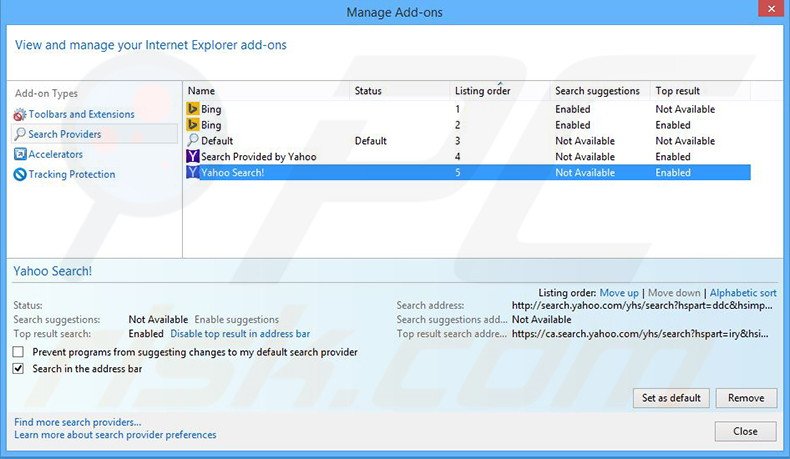This screenshot has height=459, width=790.
Task: Click the magnifier icon of the Default provider
Action: pyautogui.click(x=193, y=141)
